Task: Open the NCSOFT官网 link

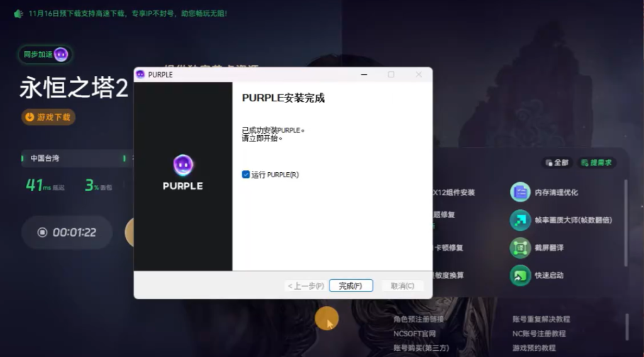Action: pyautogui.click(x=414, y=334)
